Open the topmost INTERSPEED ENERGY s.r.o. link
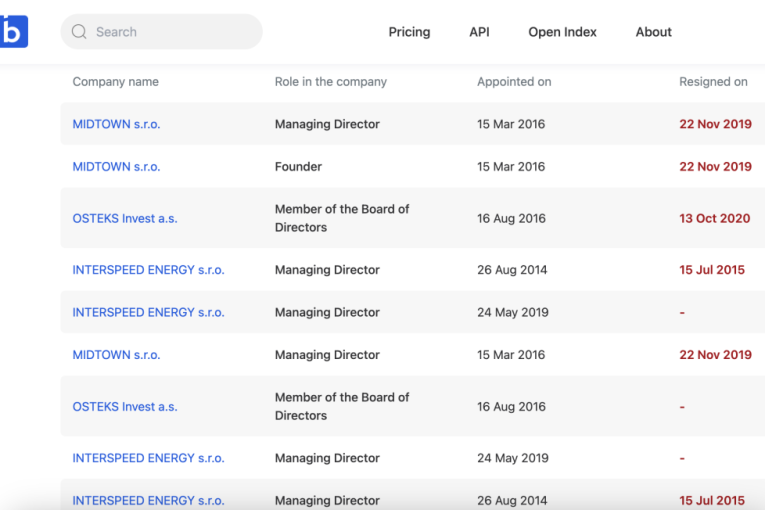Viewport: 765px width, 510px height. 148,270
